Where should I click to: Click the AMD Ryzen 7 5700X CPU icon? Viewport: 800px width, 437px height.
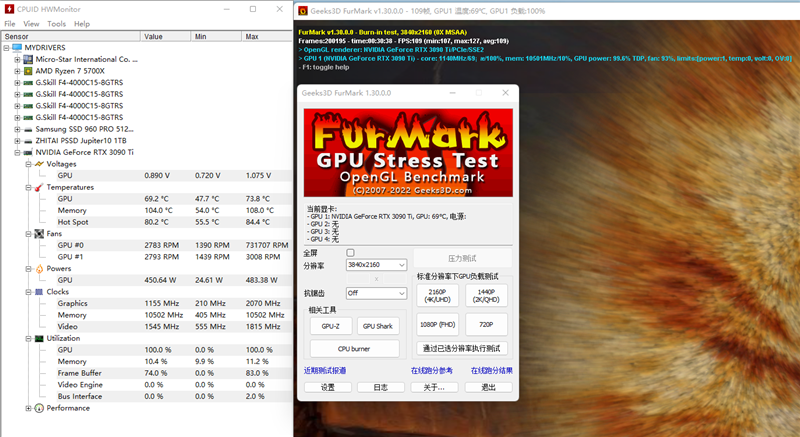(x=28, y=71)
